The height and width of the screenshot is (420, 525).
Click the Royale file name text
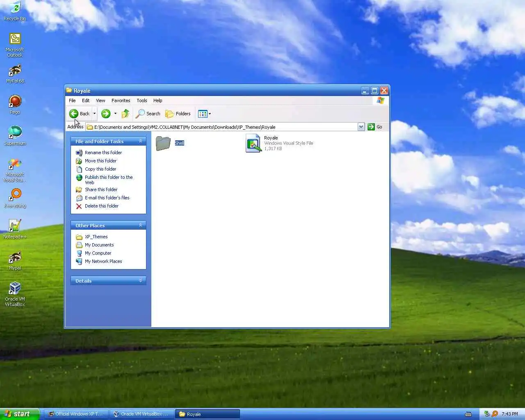(271, 138)
